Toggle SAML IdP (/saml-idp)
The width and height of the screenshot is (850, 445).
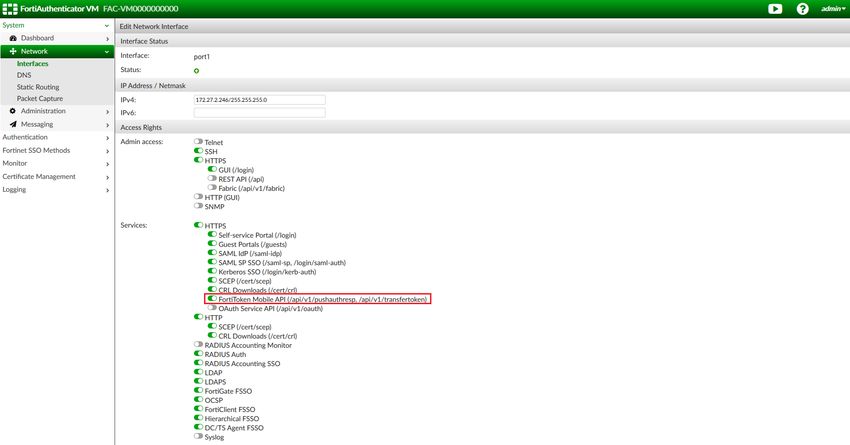[x=212, y=253]
